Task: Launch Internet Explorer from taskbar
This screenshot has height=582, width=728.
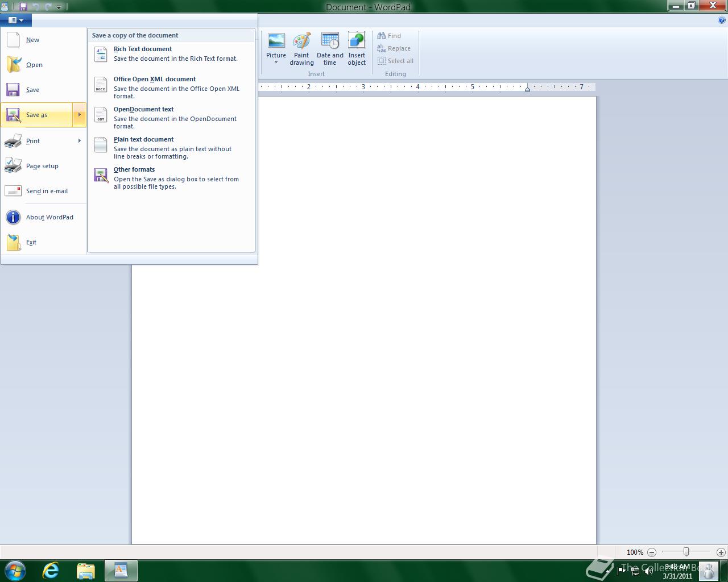Action: pos(51,571)
